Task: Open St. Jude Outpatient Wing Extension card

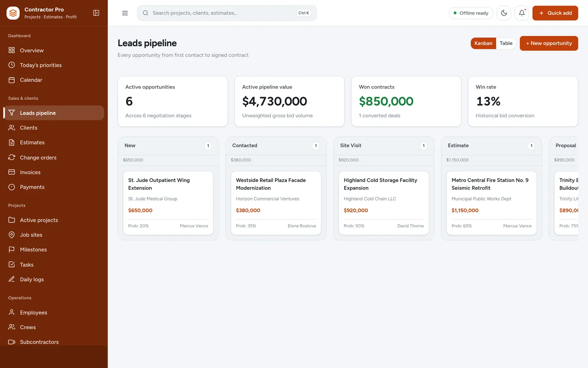Action: (x=168, y=203)
